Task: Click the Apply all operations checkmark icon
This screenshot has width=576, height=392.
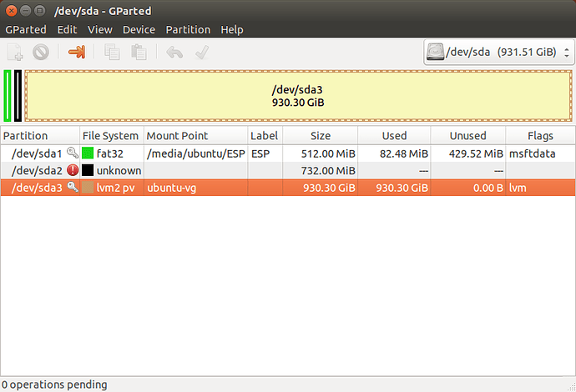Action: (202, 52)
